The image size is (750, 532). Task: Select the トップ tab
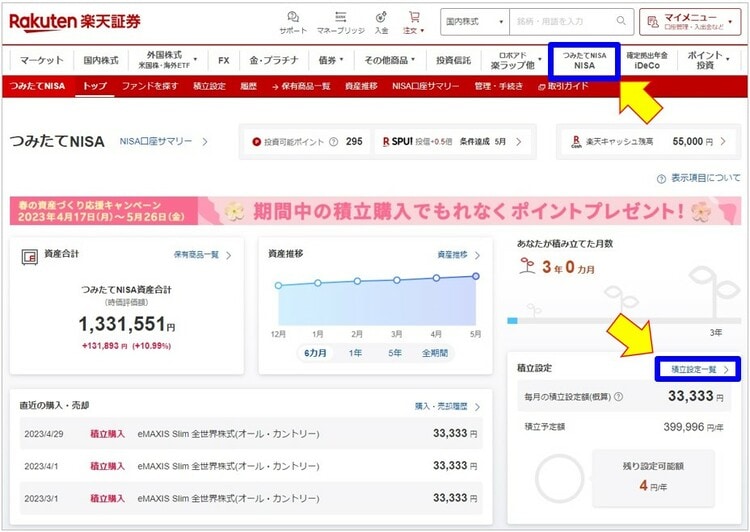(x=95, y=86)
